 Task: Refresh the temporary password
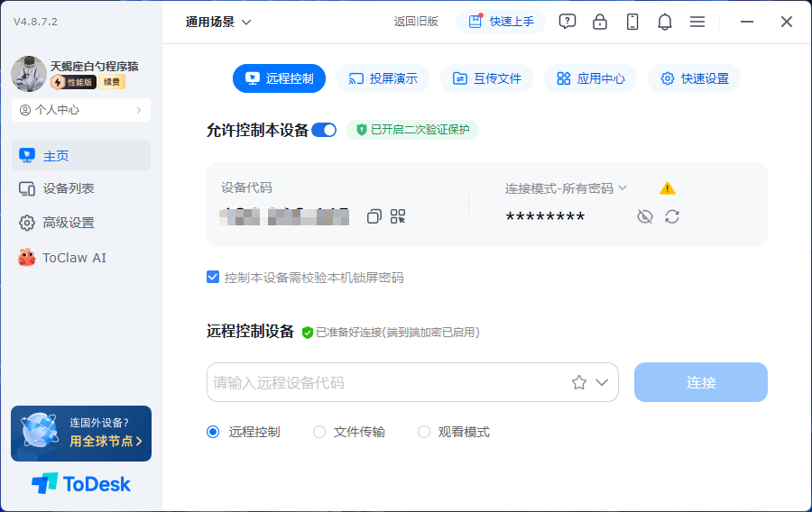coord(672,216)
